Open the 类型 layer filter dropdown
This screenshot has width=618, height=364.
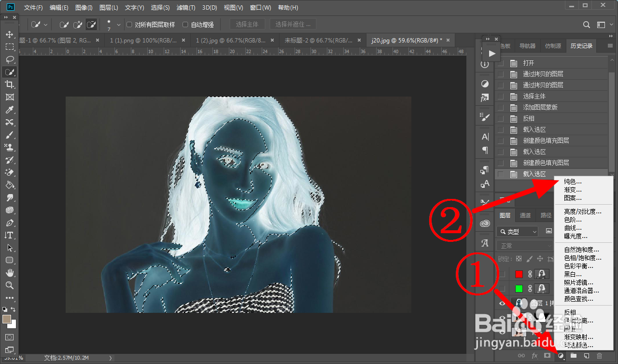pos(518,232)
